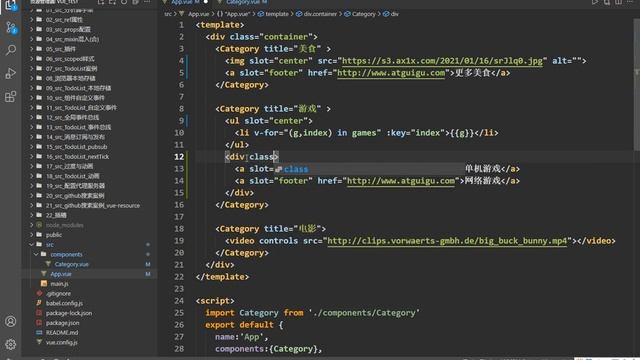640x360 pixels.
Task: Click the 'v-for' directive on line 10
Action: tap(269, 133)
